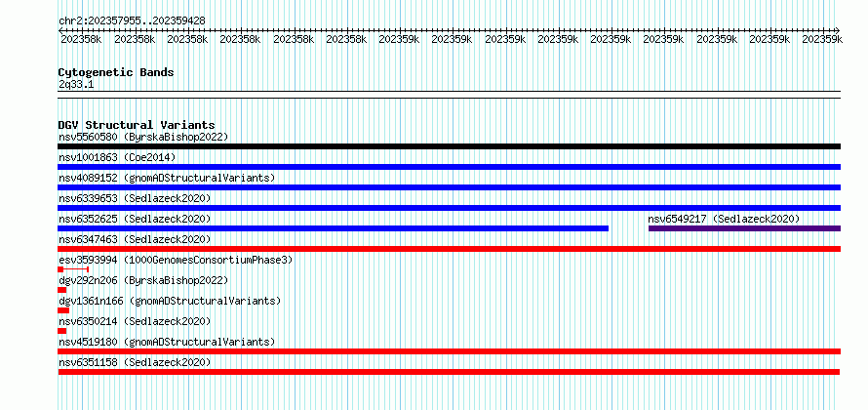
Task: Select the Cytogenetic Bands track title
Action: tap(116, 72)
